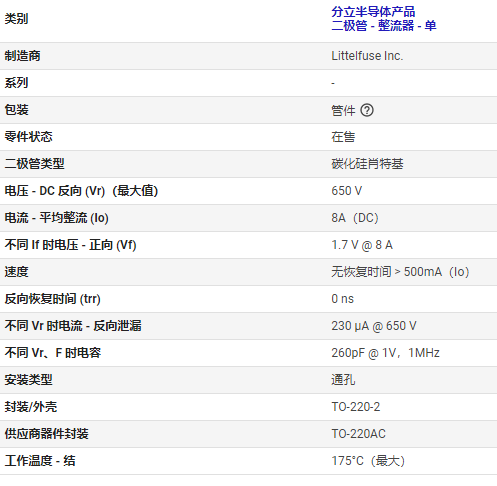Click the 碳化硅肖特基 diode type value

[367, 164]
